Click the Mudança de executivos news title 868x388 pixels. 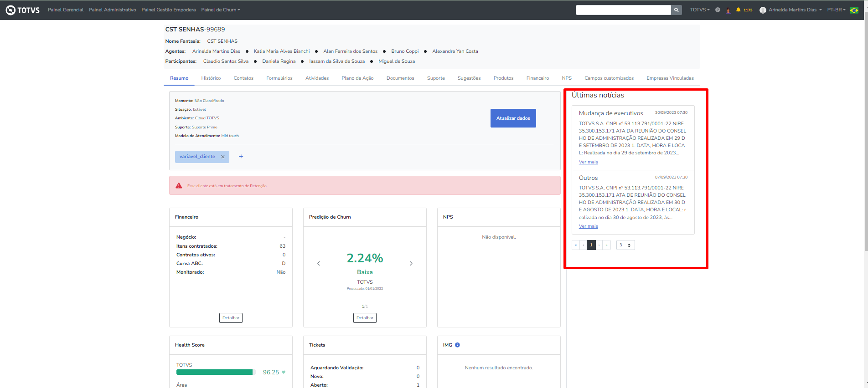(x=611, y=113)
